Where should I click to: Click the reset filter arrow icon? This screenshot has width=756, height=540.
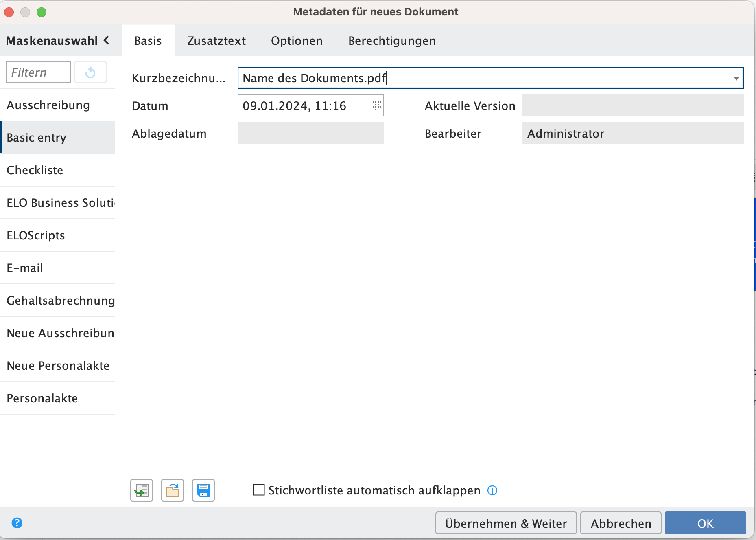coord(90,72)
